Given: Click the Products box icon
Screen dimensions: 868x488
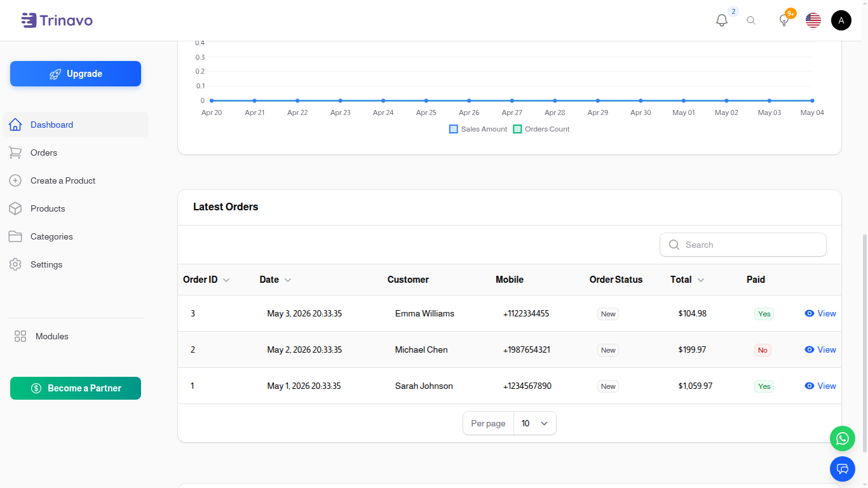Looking at the screenshot, I should [x=15, y=208].
